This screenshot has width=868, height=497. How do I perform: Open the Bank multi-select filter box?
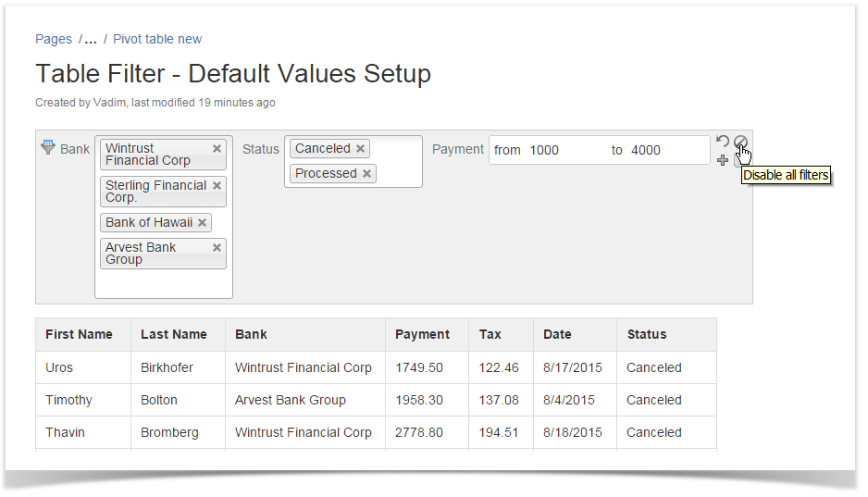164,217
